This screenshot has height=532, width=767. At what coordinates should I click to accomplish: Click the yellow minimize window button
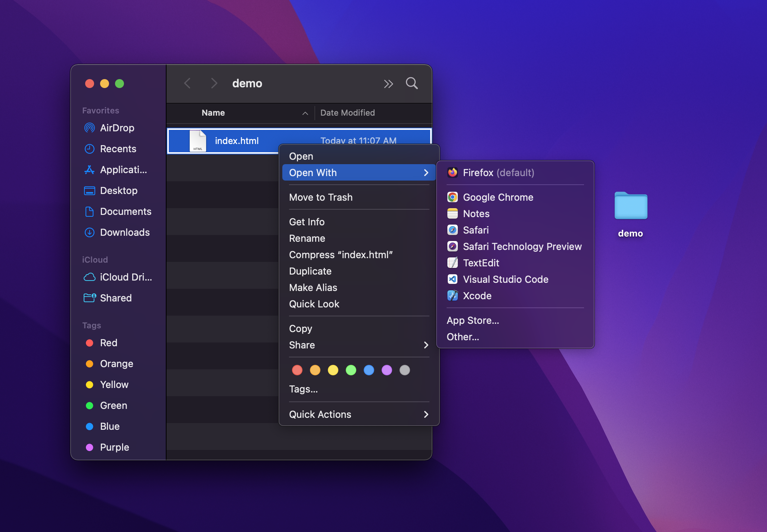pyautogui.click(x=105, y=84)
